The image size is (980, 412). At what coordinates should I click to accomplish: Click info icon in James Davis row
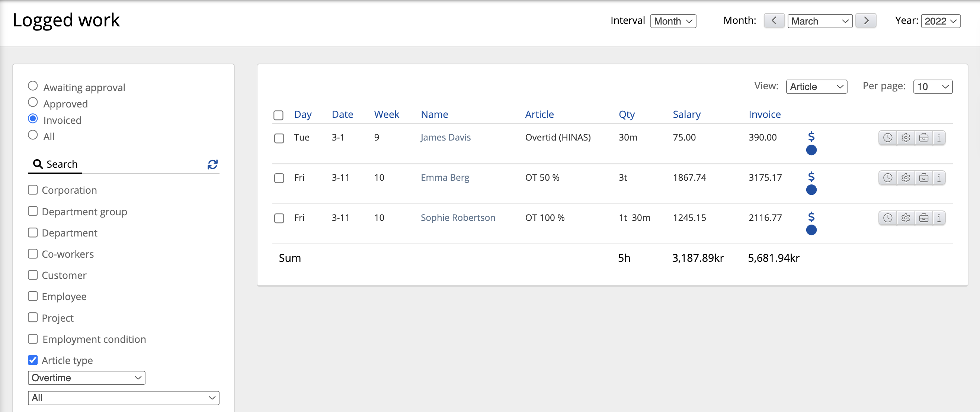[x=939, y=138]
